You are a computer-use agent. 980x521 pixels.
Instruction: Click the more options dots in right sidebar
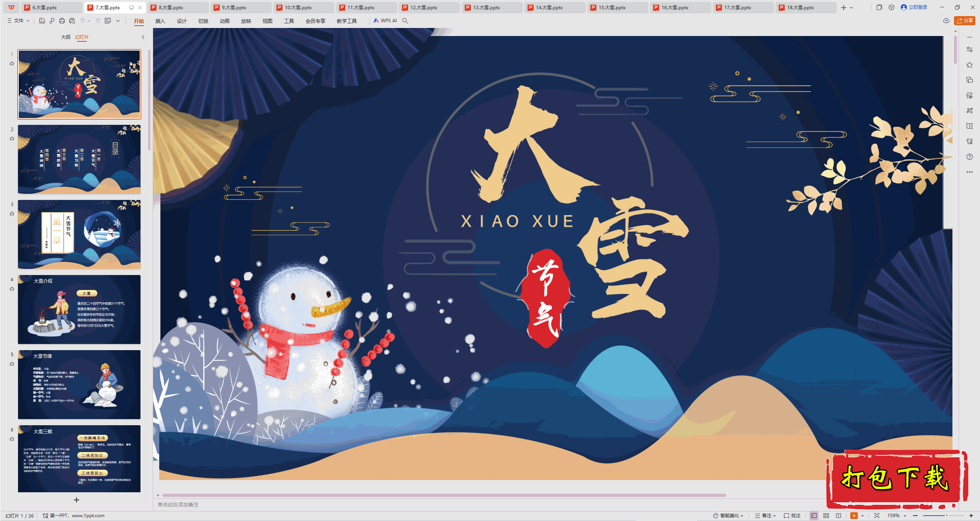click(970, 172)
